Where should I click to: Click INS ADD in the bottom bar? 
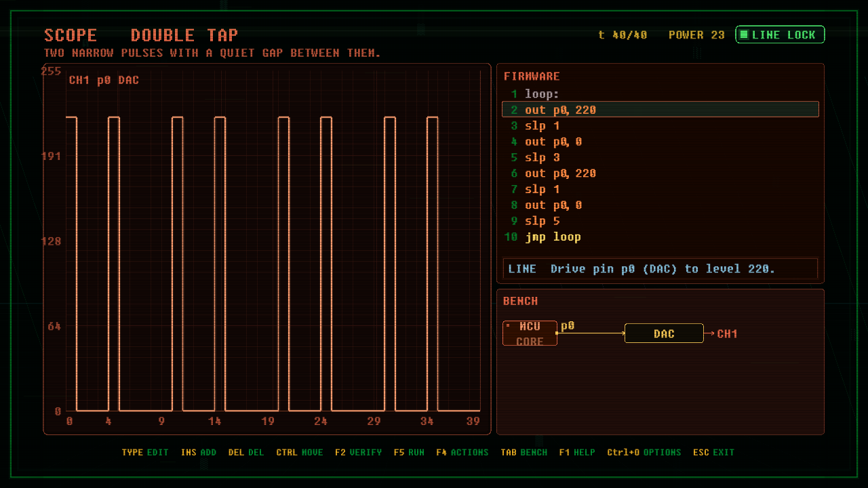click(x=199, y=452)
